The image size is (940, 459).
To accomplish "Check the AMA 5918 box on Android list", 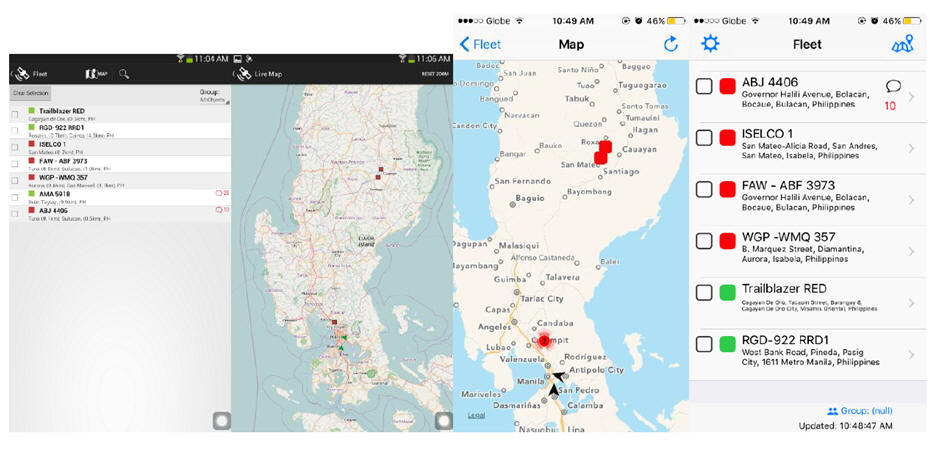I will (15, 195).
